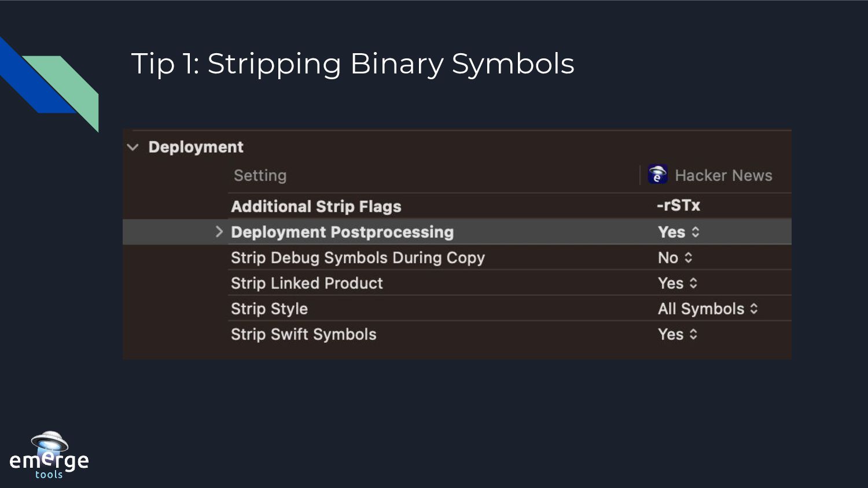
Task: Open Strip Style All Symbols dropdown
Action: 707,309
